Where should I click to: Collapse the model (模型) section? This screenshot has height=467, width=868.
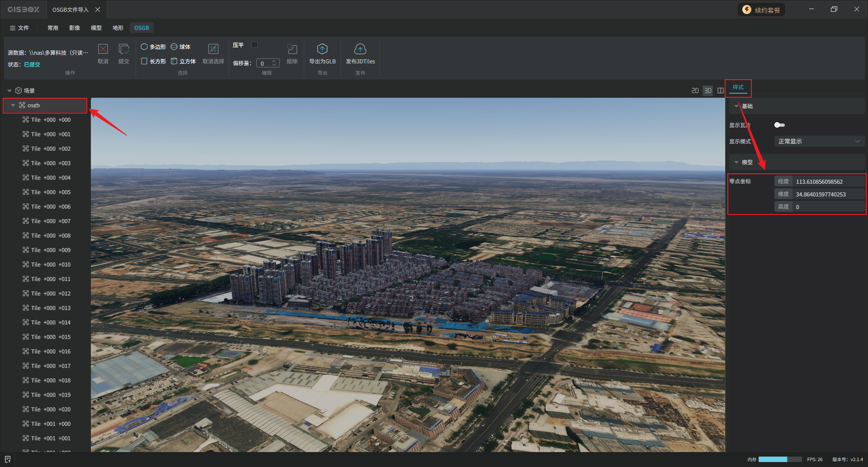coord(736,162)
